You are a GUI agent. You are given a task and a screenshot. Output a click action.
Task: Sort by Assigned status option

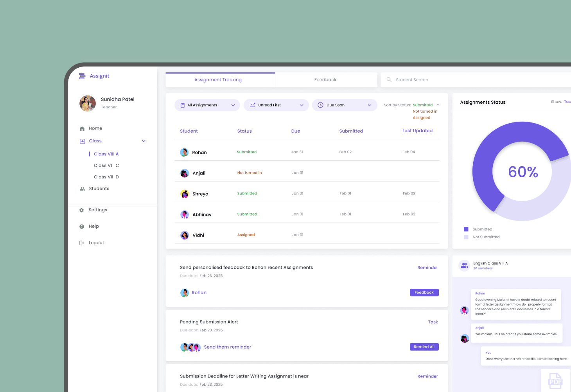[x=422, y=118]
